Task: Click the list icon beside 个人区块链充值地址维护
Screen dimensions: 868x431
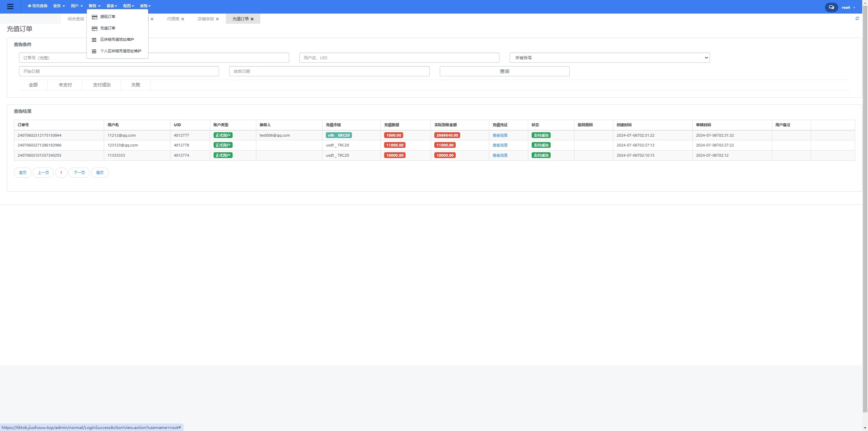Action: [94, 51]
